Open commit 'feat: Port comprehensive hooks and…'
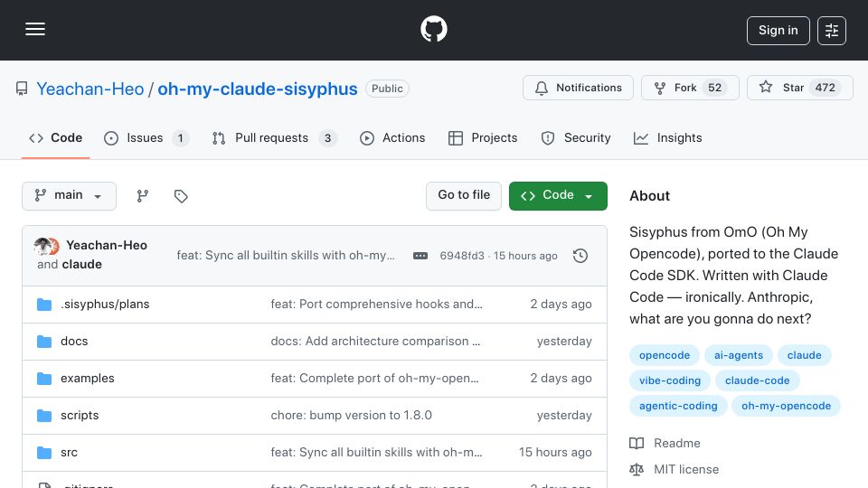The width and height of the screenshot is (868, 488). tap(376, 305)
